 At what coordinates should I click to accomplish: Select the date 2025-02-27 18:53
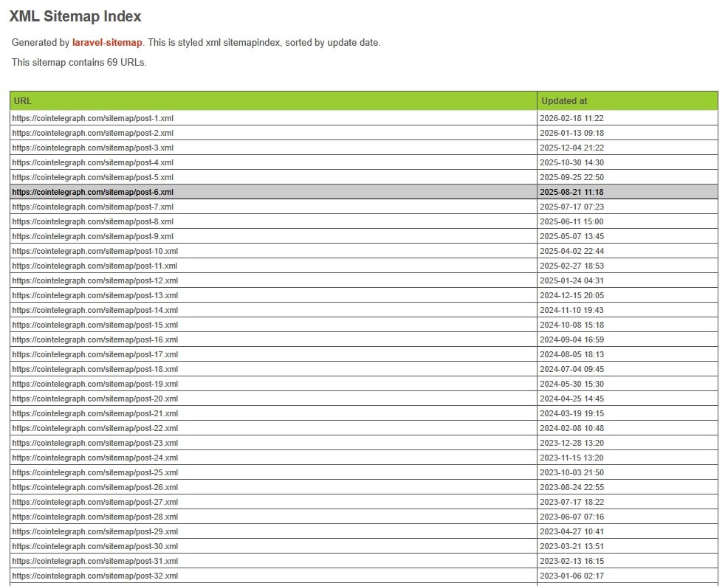[x=571, y=266]
